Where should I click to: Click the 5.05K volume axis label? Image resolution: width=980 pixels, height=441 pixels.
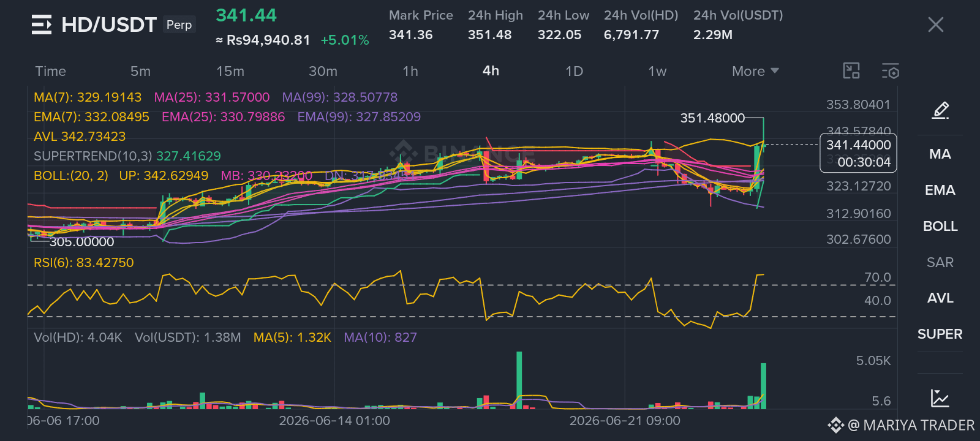point(873,361)
